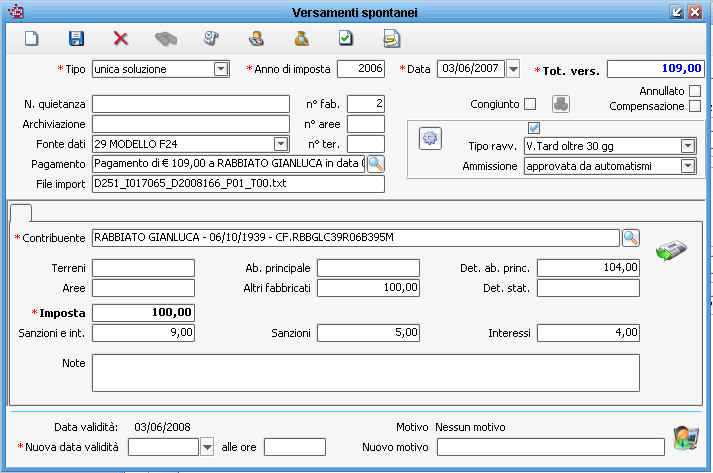Image resolution: width=713 pixels, height=473 pixels.
Task: Open the contributor search magnifier icon
Action: click(630, 238)
